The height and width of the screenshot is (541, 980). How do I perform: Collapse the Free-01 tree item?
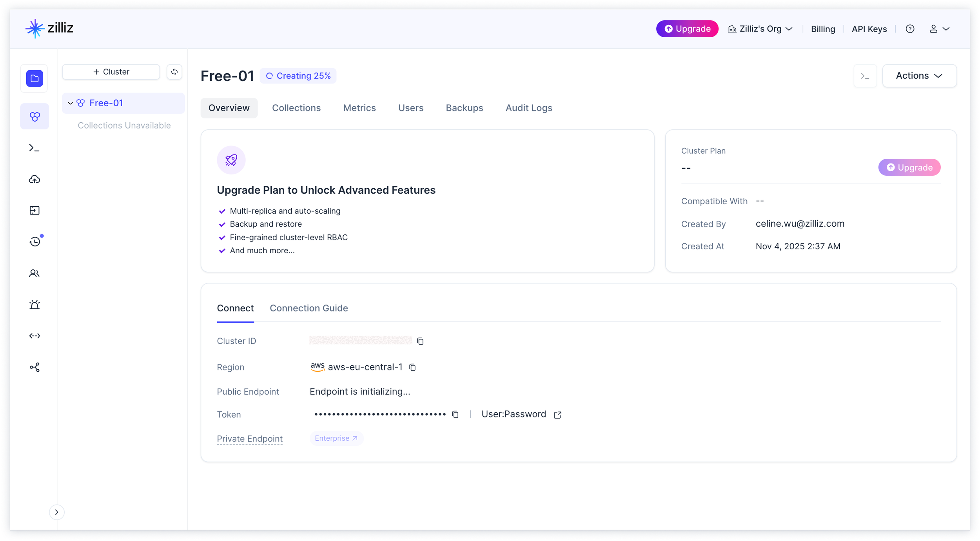pyautogui.click(x=71, y=103)
